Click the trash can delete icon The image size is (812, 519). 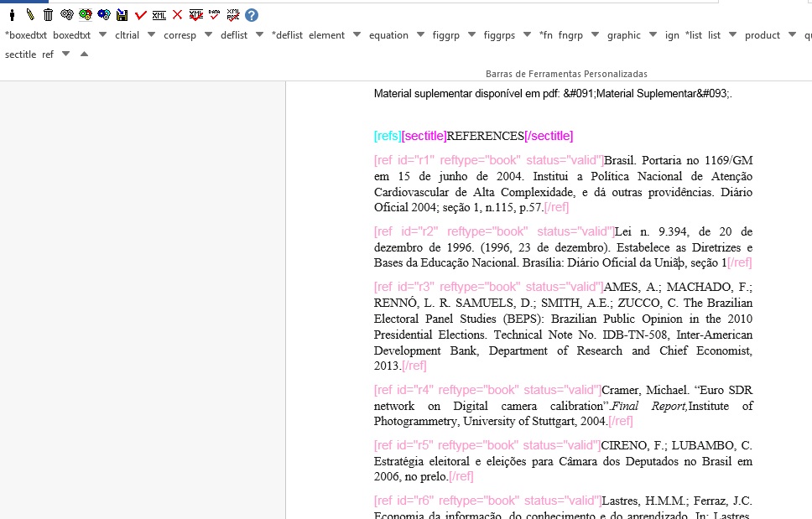(49, 15)
